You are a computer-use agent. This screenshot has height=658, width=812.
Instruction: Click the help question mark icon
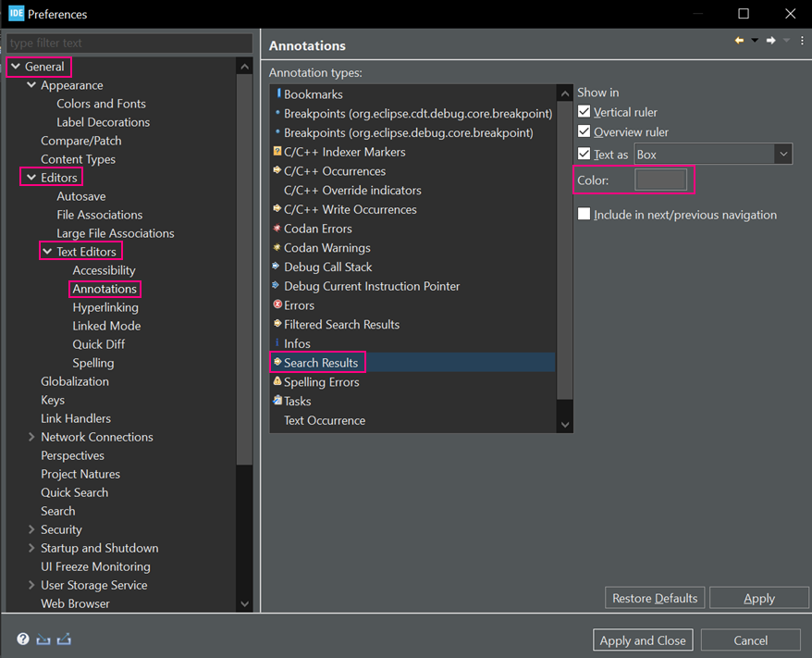[x=22, y=639]
